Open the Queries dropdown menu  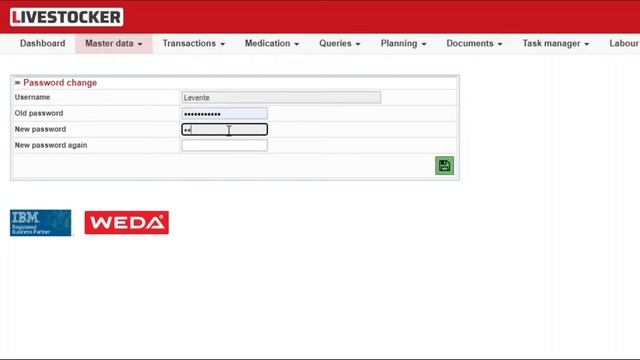340,43
